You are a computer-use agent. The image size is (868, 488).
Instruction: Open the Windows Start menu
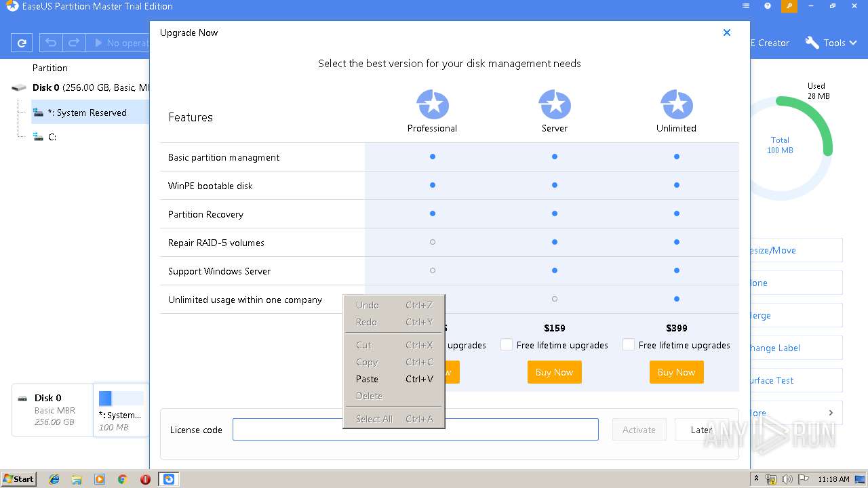(x=18, y=479)
